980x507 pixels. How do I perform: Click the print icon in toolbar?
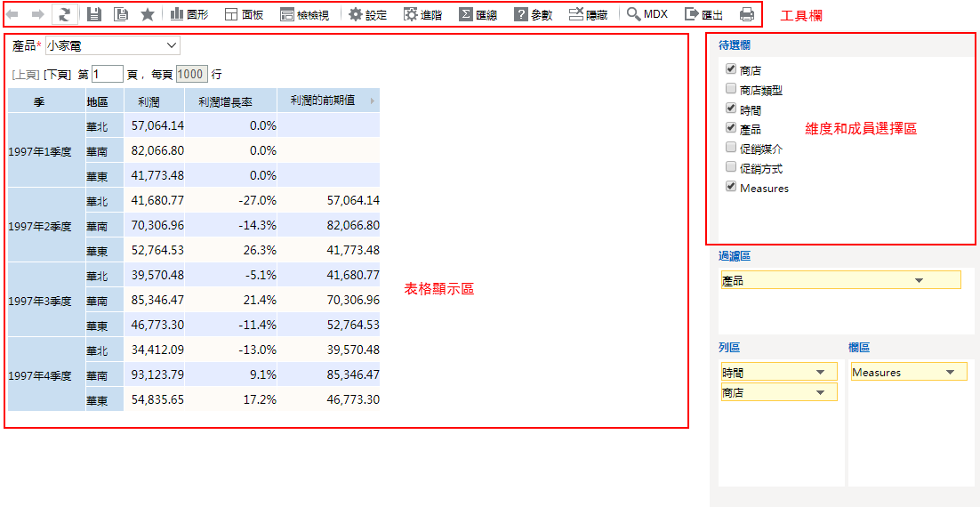pyautogui.click(x=747, y=14)
